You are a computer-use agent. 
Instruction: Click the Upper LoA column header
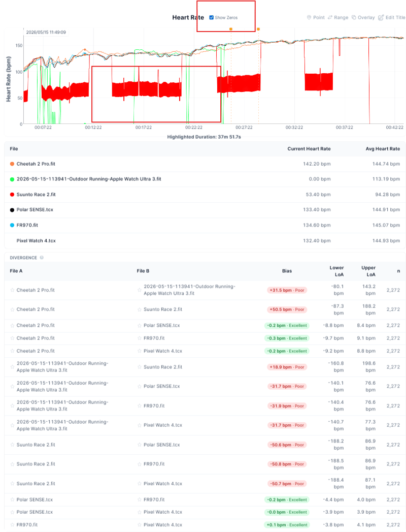point(368,271)
